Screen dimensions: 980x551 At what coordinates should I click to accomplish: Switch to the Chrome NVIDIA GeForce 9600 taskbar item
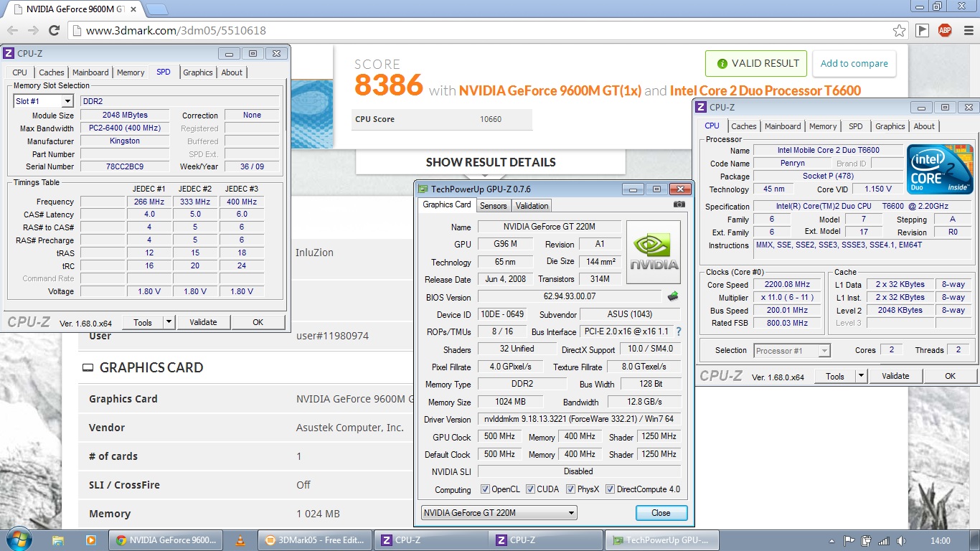(x=166, y=540)
